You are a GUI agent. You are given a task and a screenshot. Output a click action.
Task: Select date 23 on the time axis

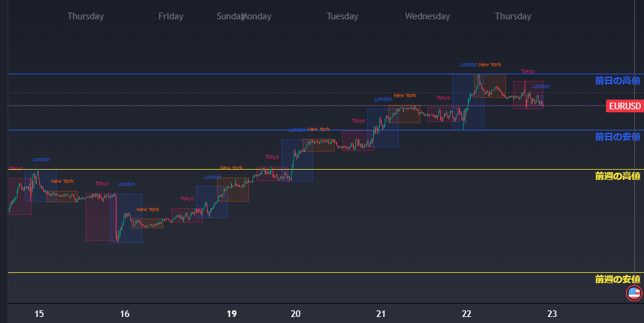click(x=552, y=314)
